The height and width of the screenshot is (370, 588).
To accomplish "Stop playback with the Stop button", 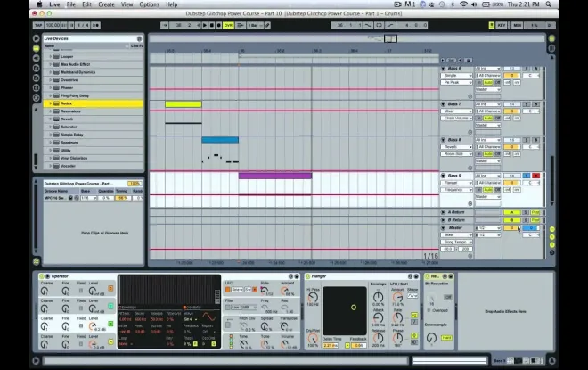I will (212, 25).
